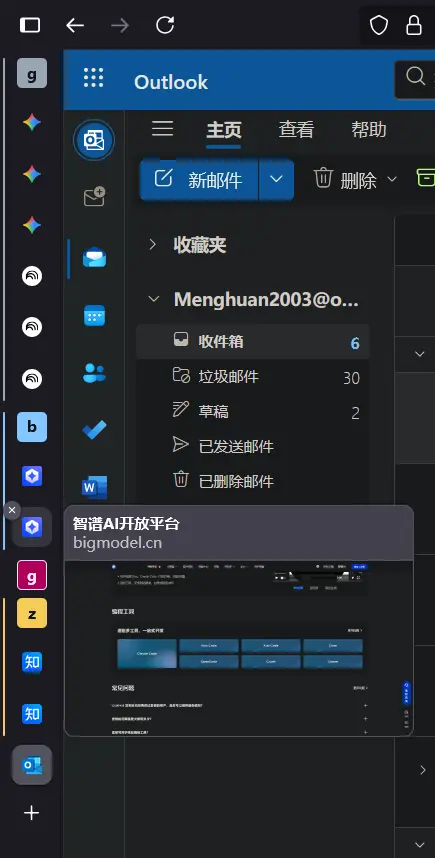Click the 草稿 count 2
This screenshot has width=435, height=858.
(x=355, y=413)
